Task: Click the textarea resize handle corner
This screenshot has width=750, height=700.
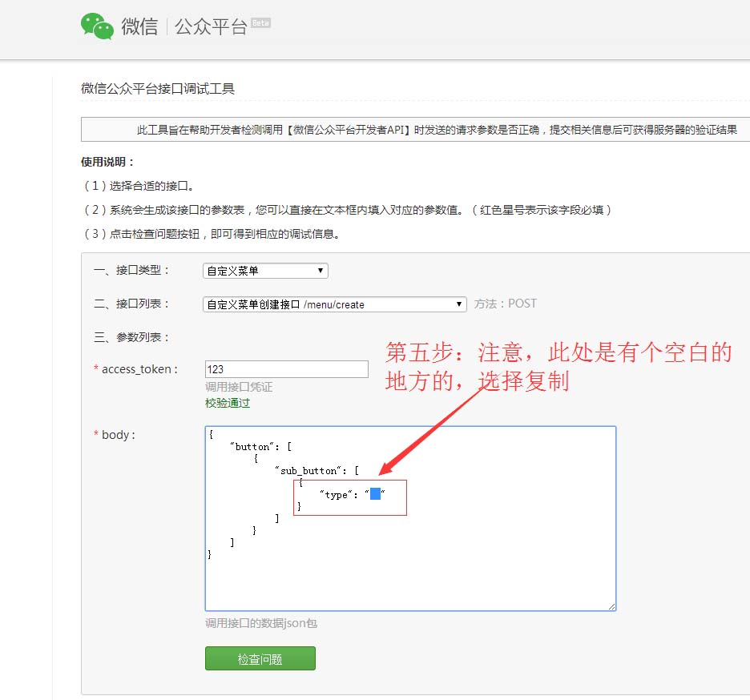Action: pos(613,607)
